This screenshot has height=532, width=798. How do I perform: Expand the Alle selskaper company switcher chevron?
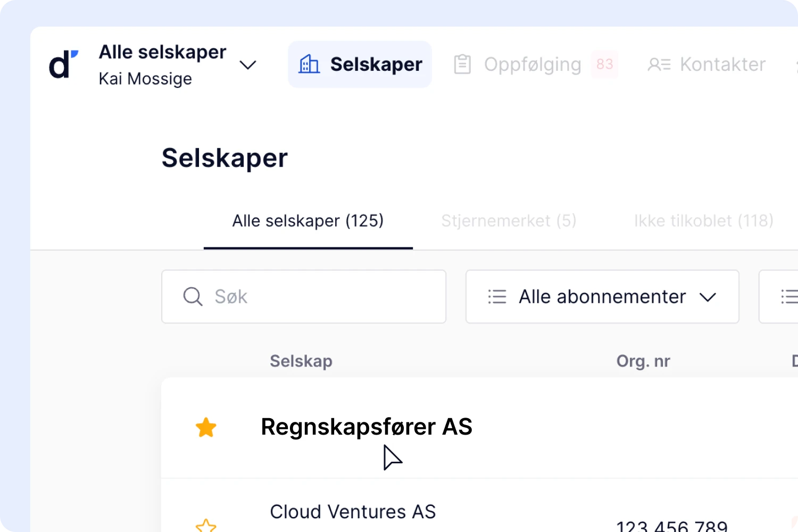coord(248,65)
